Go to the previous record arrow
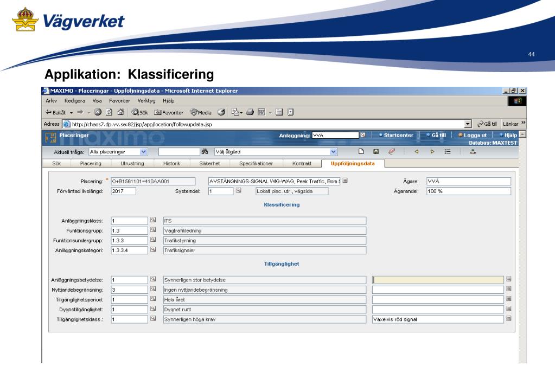The image size is (555, 392). coord(417,152)
